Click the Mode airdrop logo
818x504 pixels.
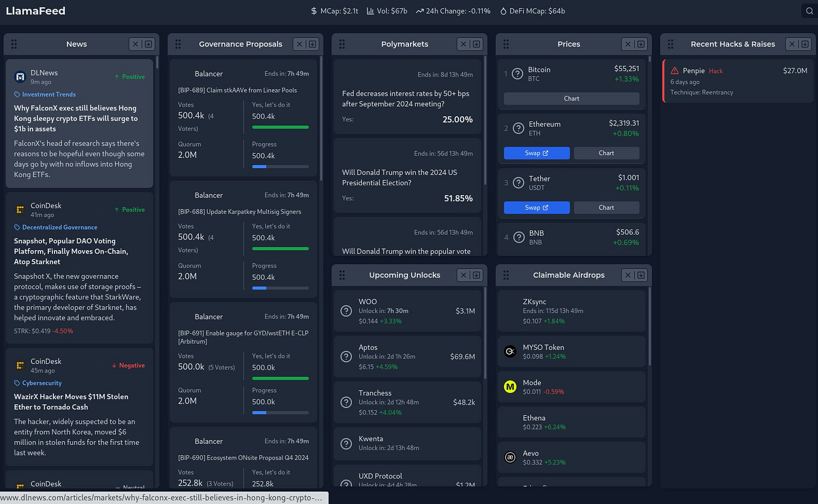click(510, 387)
